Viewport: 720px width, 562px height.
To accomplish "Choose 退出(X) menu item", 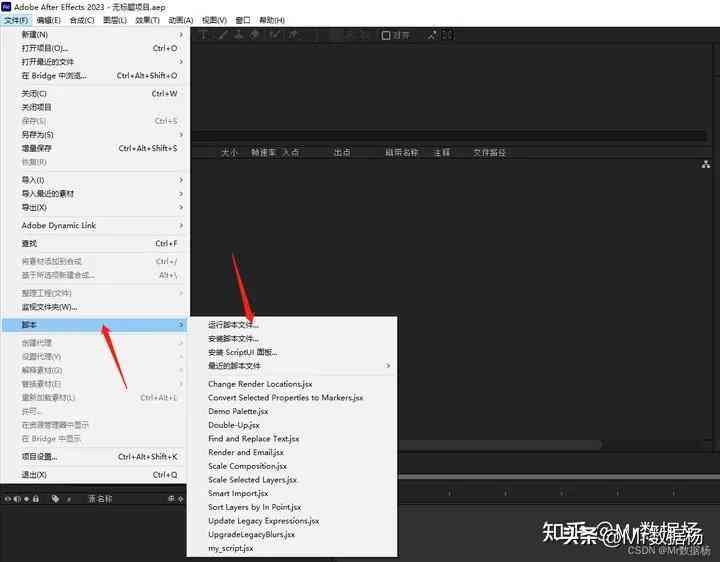I will [95, 474].
